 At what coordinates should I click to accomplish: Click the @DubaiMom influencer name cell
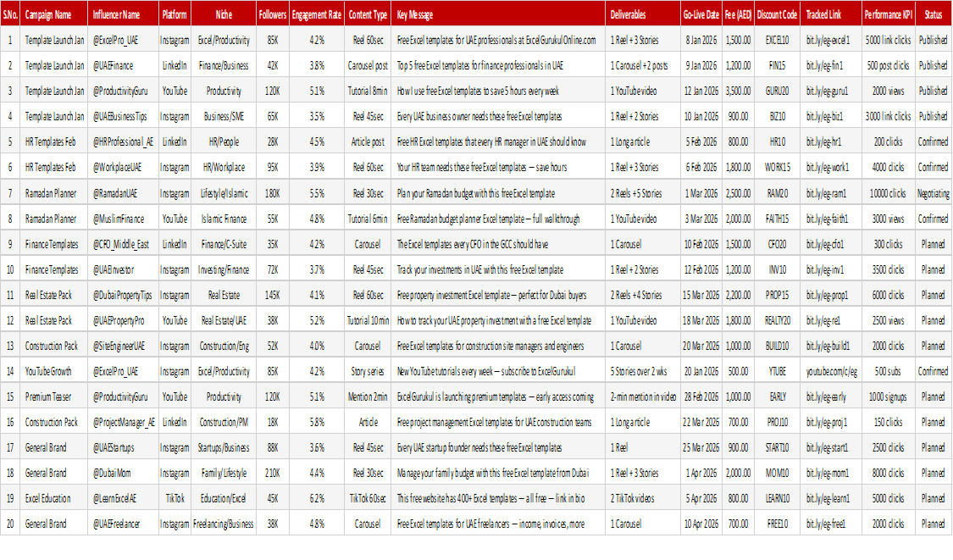124,473
